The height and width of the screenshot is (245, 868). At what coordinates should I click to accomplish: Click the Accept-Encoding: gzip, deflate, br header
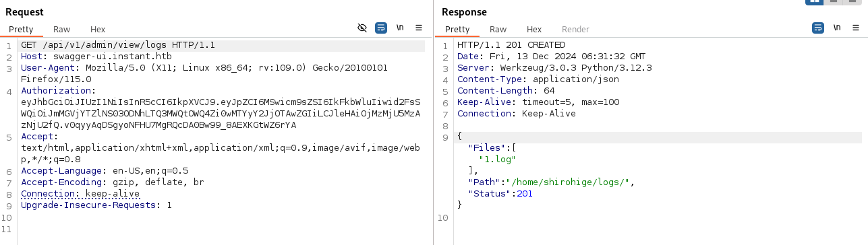pos(113,182)
